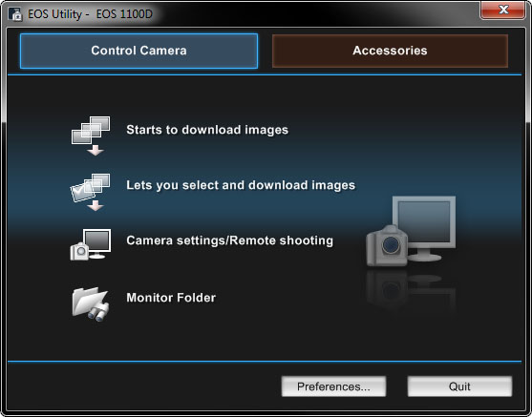Open Camera settings/Remote shooting
This screenshot has height=417, width=532.
tap(229, 240)
